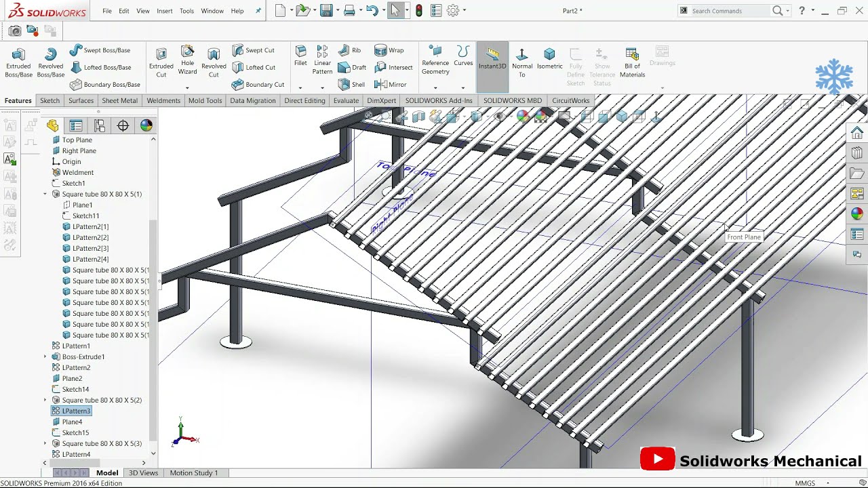Open Appearances in the task pane
The width and height of the screenshot is (868, 488).
click(857, 213)
